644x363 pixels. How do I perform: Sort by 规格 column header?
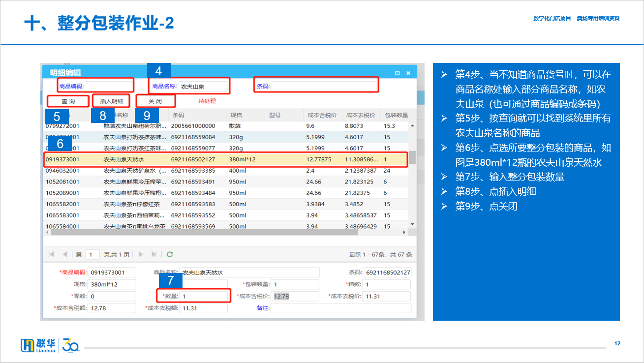[x=245, y=115]
